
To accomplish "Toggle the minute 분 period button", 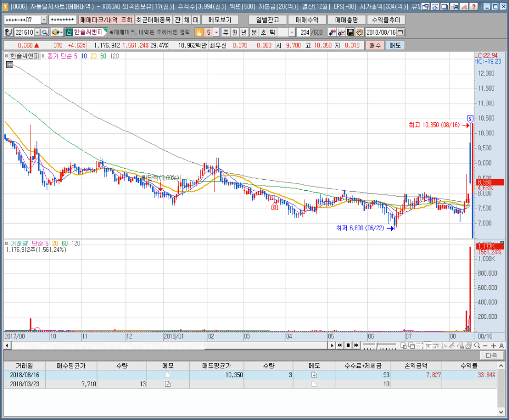I will click(254, 33).
